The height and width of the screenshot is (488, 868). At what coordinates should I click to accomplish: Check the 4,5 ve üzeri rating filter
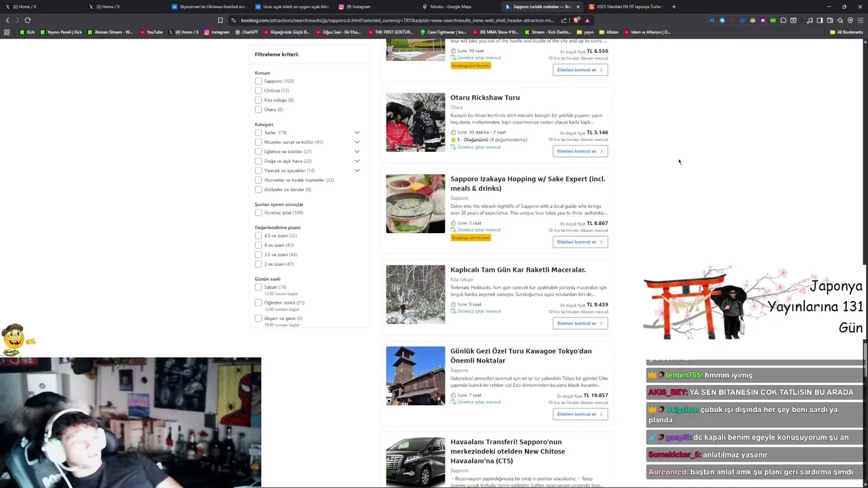pos(258,235)
